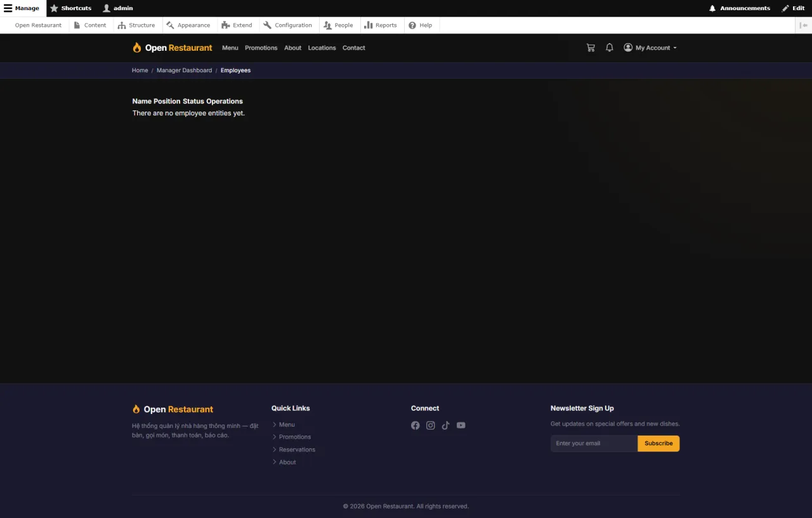The width and height of the screenshot is (812, 518).
Task: Click the flame logo in the header
Action: [136, 48]
